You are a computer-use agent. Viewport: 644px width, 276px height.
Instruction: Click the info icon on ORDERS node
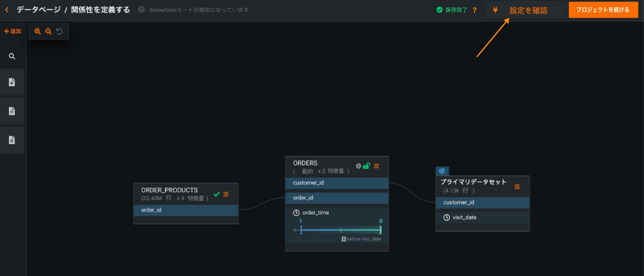[358, 166]
